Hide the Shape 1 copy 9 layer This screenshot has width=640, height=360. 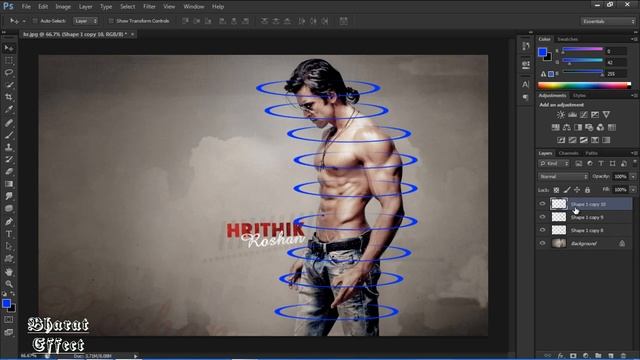pos(542,217)
